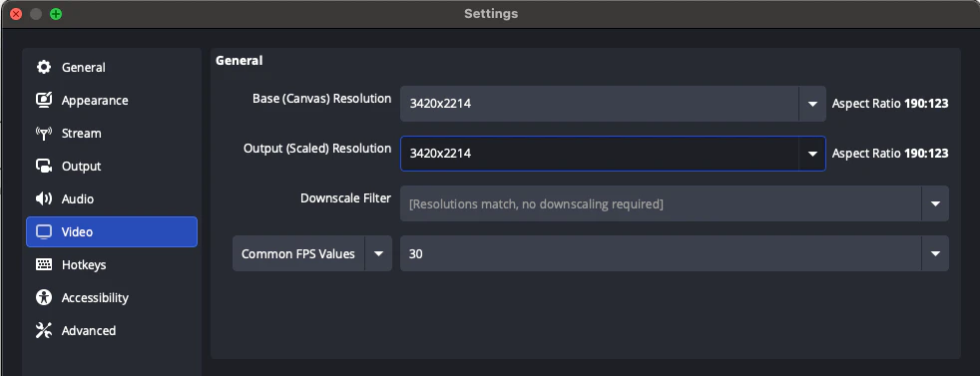Click the Output (Scaled) Resolution label

pyautogui.click(x=317, y=149)
